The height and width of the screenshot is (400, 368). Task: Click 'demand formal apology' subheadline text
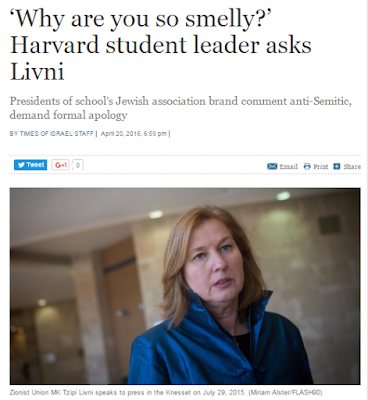coord(68,115)
